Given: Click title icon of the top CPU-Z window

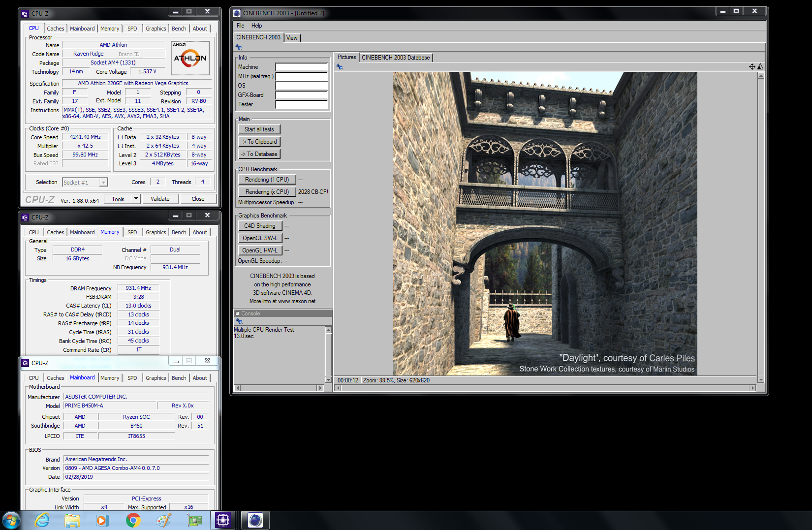Looking at the screenshot, I should point(25,14).
